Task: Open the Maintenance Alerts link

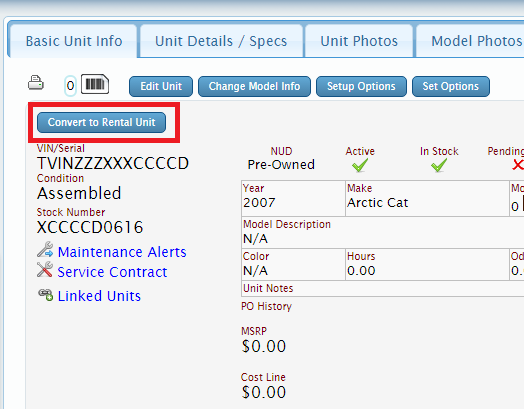Action: (122, 252)
